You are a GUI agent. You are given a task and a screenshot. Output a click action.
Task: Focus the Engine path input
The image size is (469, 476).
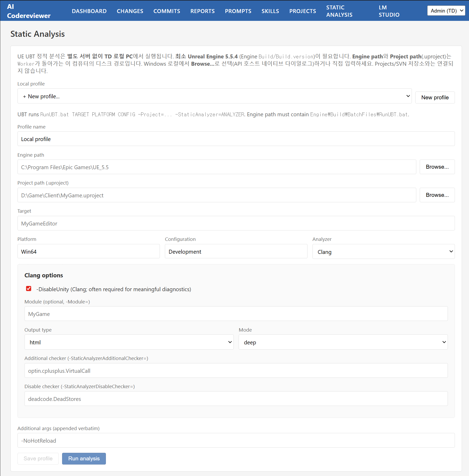217,167
